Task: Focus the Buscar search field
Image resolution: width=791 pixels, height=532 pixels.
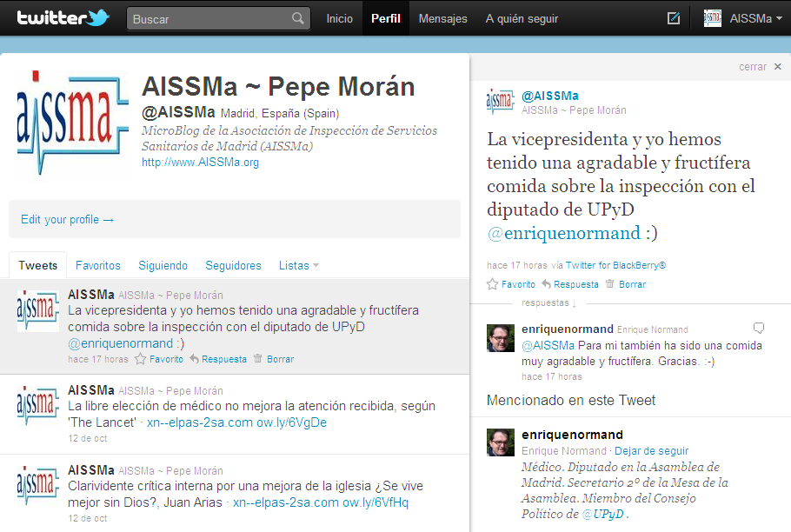Action: pyautogui.click(x=218, y=18)
